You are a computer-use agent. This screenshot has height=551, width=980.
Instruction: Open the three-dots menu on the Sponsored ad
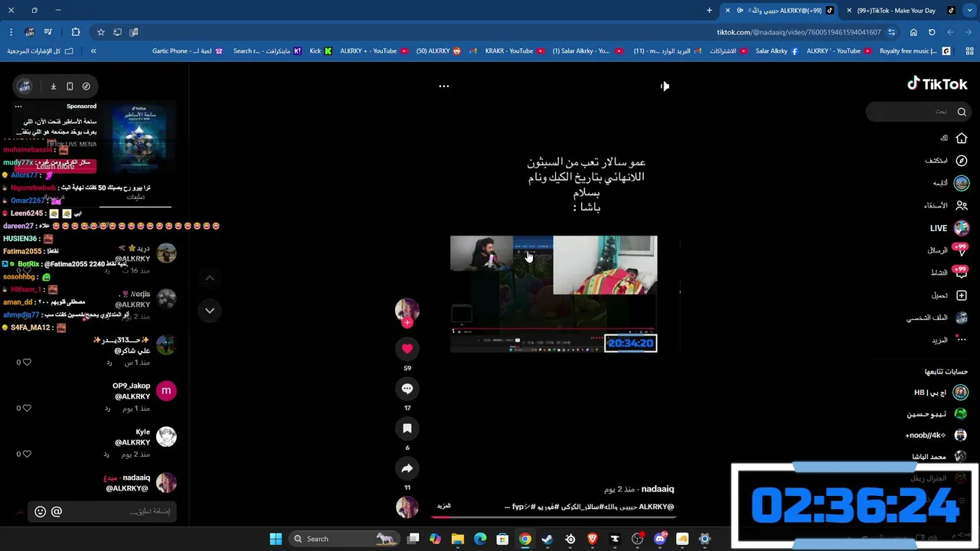pos(18,106)
